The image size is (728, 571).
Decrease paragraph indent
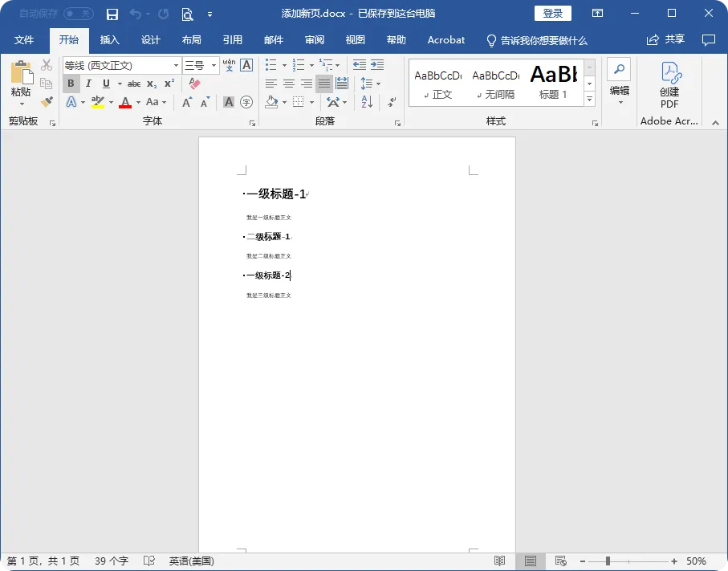click(x=360, y=65)
